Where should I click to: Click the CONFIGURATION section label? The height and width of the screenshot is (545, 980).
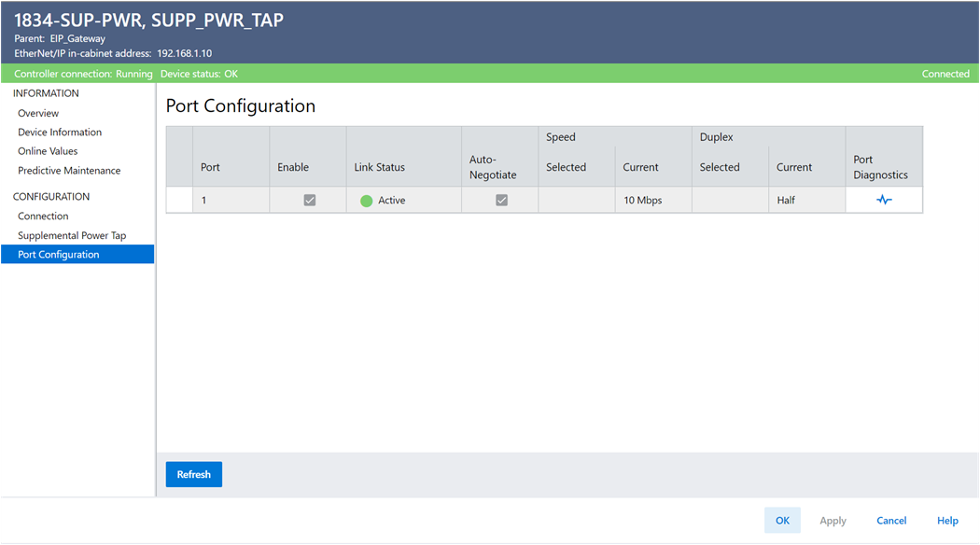(51, 197)
